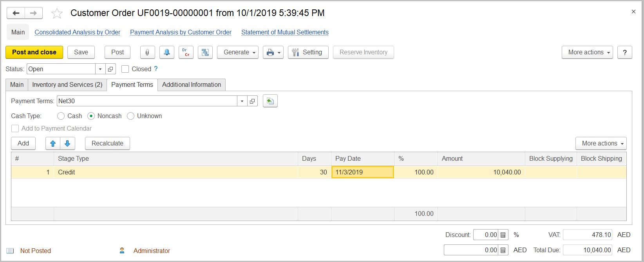The image size is (644, 262).
Task: Click the Pay Date cell 11/3/2019
Action: click(x=362, y=172)
